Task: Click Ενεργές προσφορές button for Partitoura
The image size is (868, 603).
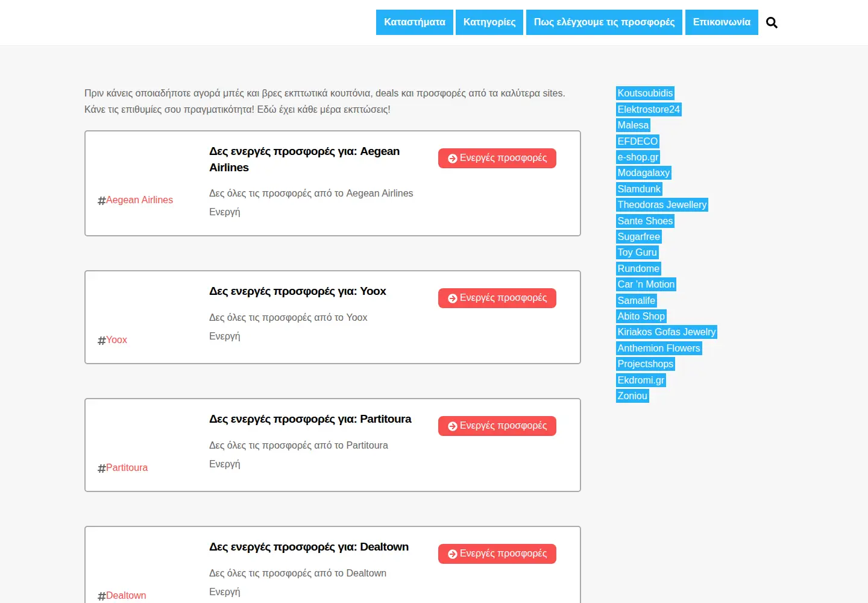Action: coord(497,426)
